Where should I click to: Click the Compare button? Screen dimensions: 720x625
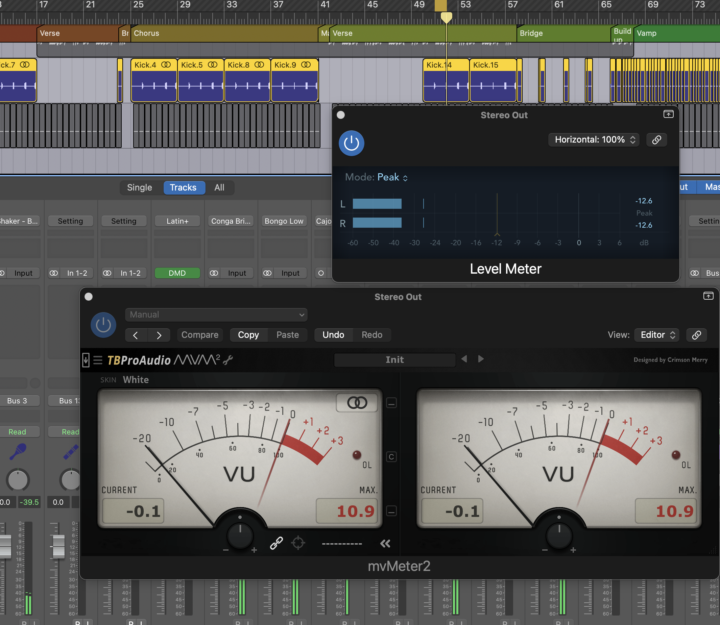coord(200,335)
